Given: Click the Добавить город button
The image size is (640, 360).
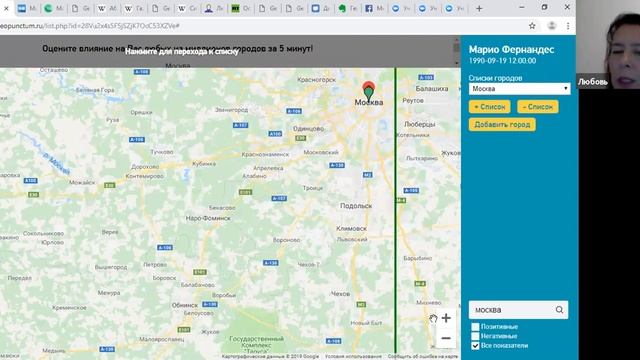Looking at the screenshot, I should [502, 124].
